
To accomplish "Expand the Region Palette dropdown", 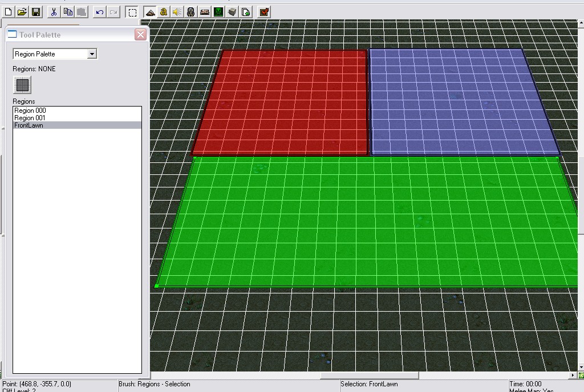I will tap(92, 54).
